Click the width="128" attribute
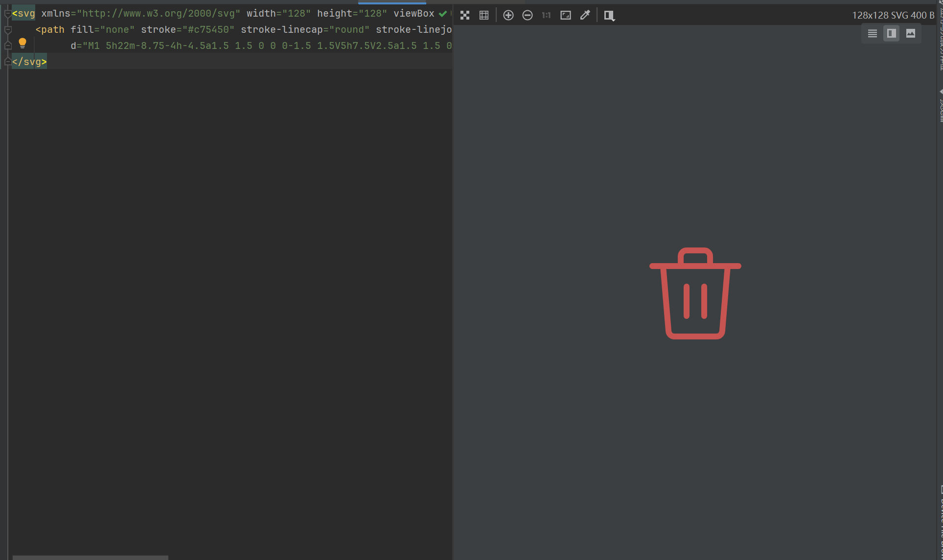943x560 pixels. 279,14
